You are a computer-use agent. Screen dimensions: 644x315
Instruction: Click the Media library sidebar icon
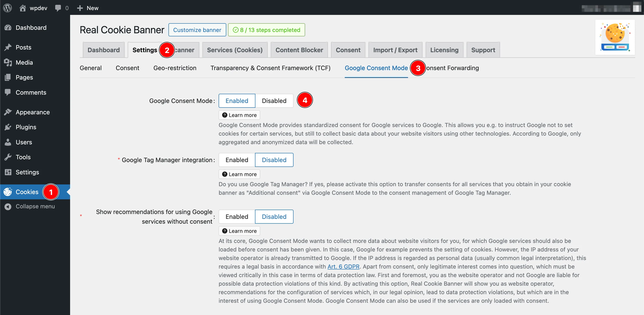pyautogui.click(x=8, y=62)
